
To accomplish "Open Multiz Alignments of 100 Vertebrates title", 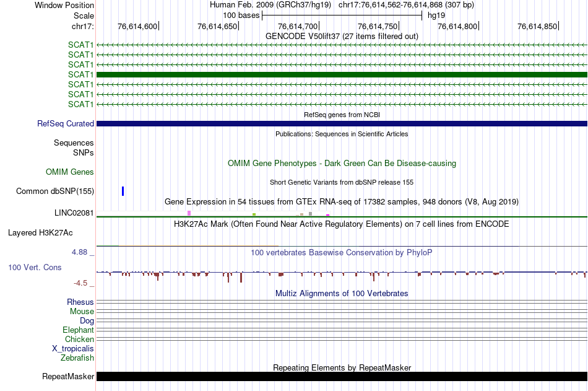I will (342, 293).
